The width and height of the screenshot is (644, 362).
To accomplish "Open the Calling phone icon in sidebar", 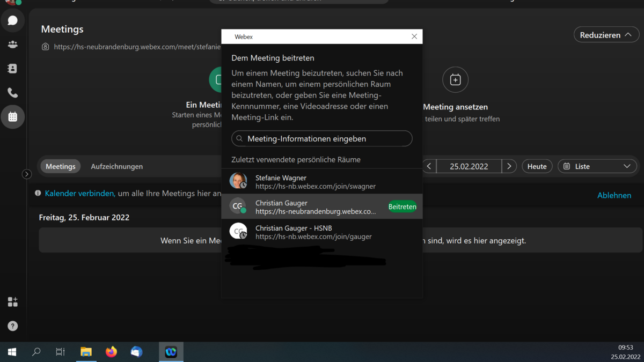I will 13,92.
